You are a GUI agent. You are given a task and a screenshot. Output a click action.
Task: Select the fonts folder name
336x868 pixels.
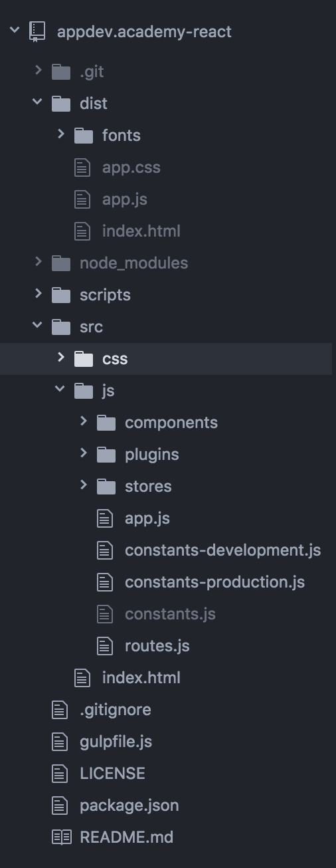tap(122, 136)
